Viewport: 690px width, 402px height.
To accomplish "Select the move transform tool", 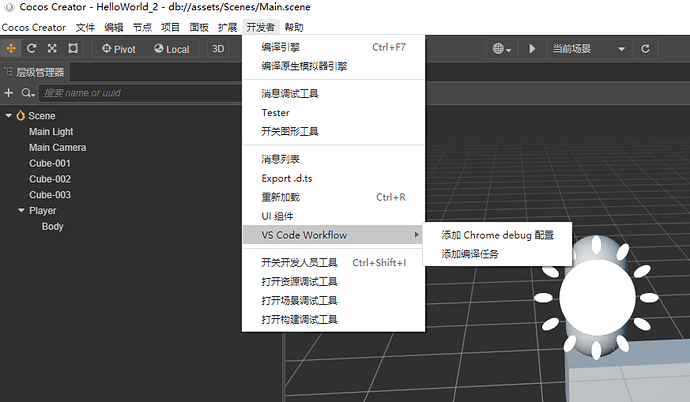I will coord(11,48).
